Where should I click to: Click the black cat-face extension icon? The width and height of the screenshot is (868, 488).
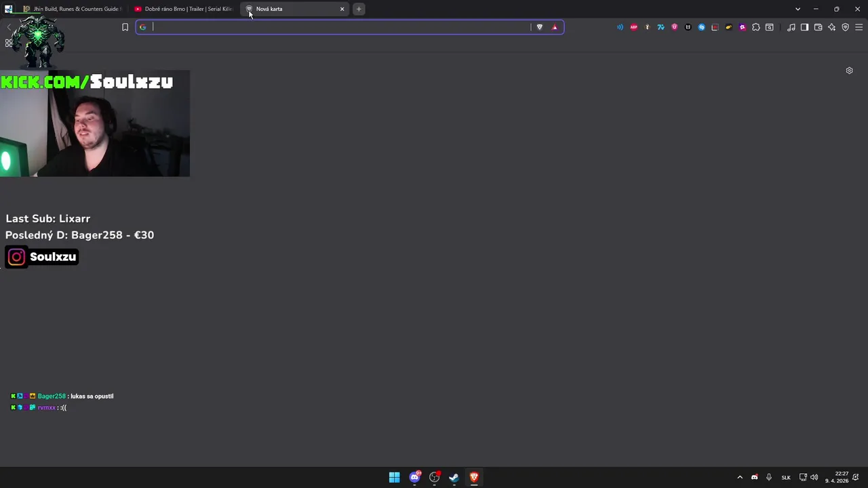click(x=688, y=27)
